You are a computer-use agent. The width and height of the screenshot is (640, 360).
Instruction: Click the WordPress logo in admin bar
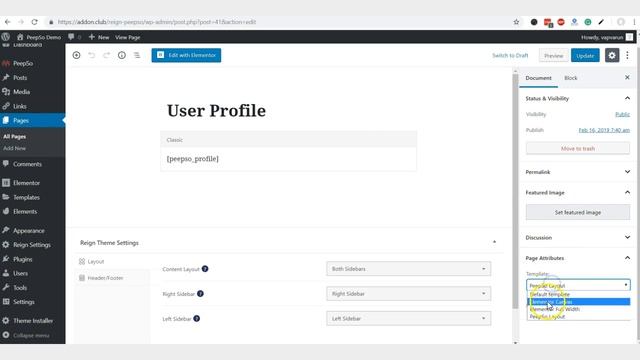tap(5, 37)
